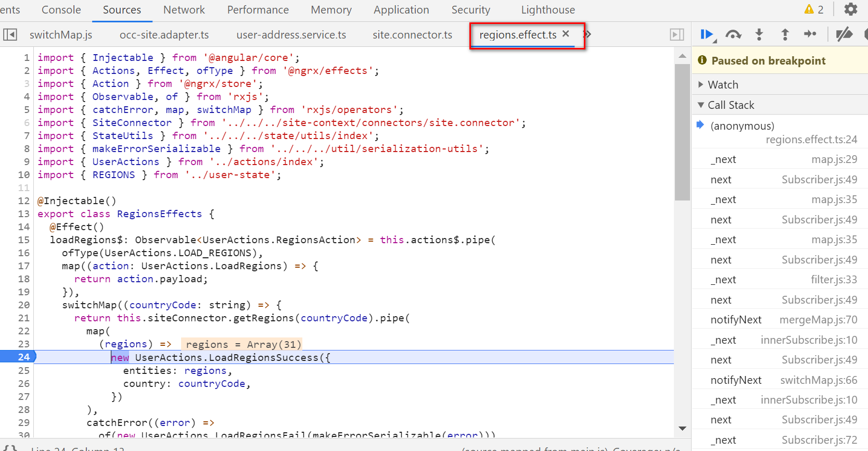
Task: Step out of current function
Action: click(x=785, y=34)
